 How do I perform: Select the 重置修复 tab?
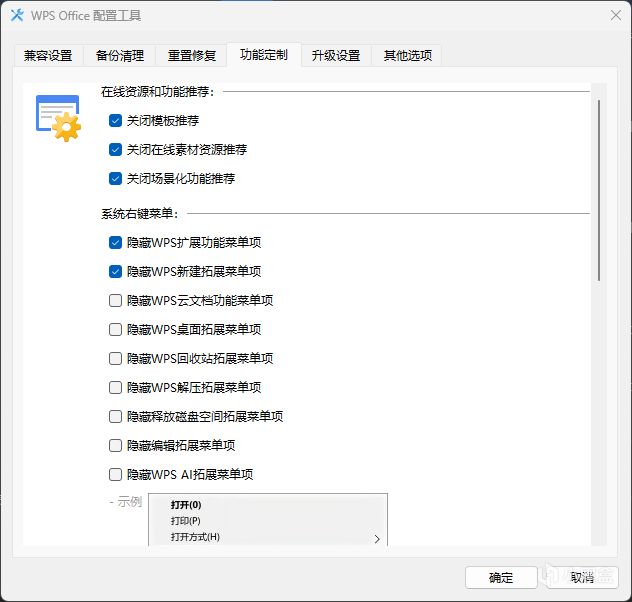tap(192, 55)
